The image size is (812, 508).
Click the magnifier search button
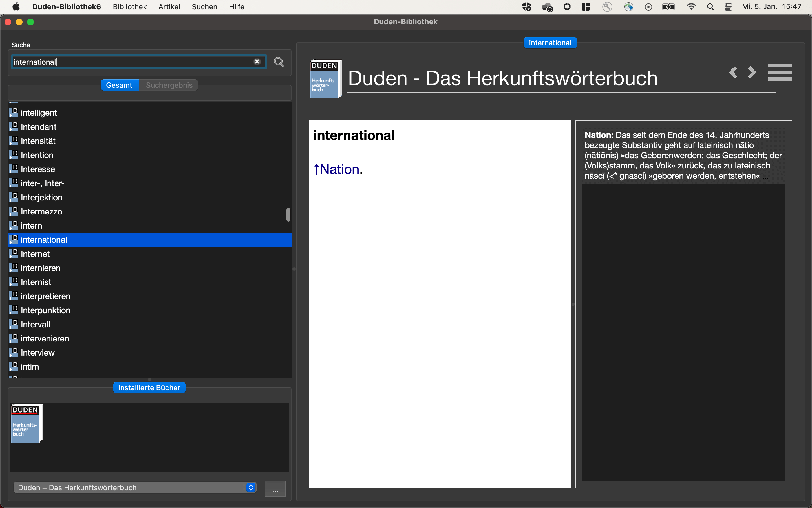pyautogui.click(x=279, y=62)
